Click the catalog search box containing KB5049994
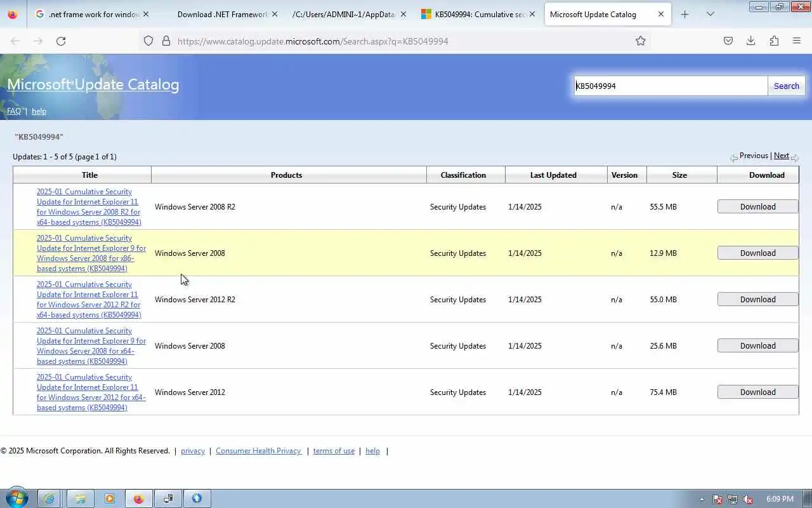The image size is (812, 508). [671, 86]
